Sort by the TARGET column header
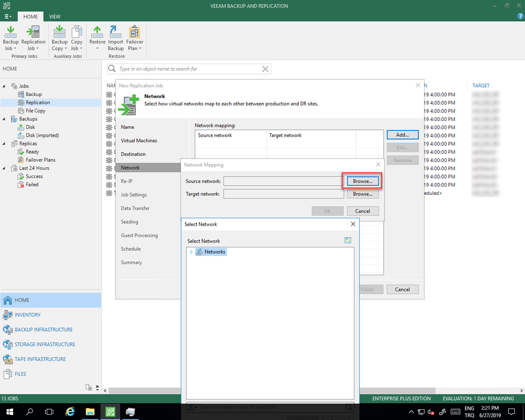 (481, 86)
